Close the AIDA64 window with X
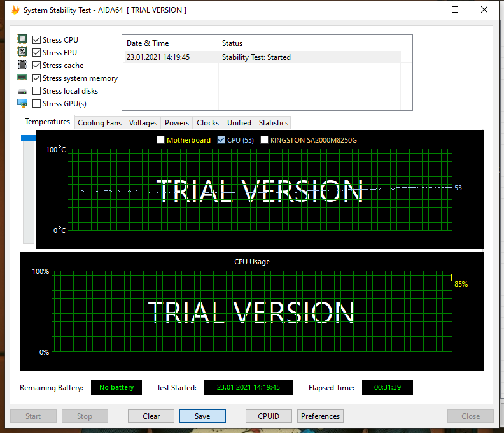The height and width of the screenshot is (433, 504). tap(484, 10)
